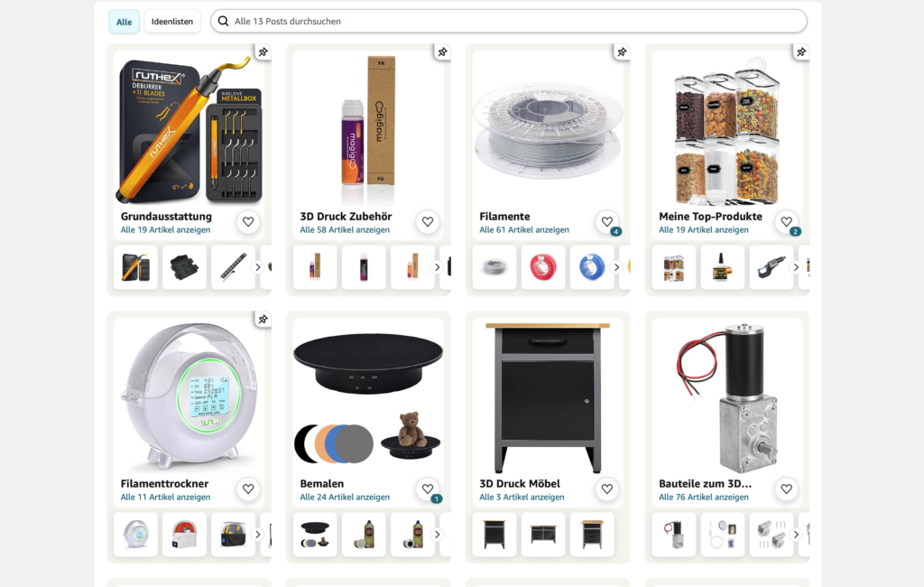Image resolution: width=924 pixels, height=587 pixels.
Task: Switch to the Ideenlisten tab
Action: click(x=172, y=22)
